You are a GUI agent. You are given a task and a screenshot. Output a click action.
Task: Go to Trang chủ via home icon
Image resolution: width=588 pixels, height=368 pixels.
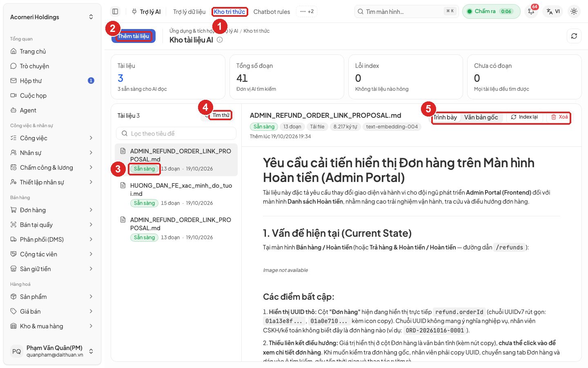coord(13,52)
